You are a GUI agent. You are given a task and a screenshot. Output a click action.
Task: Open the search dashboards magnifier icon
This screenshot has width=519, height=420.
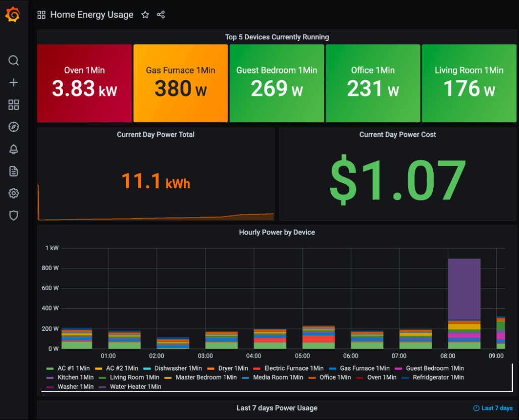point(14,61)
